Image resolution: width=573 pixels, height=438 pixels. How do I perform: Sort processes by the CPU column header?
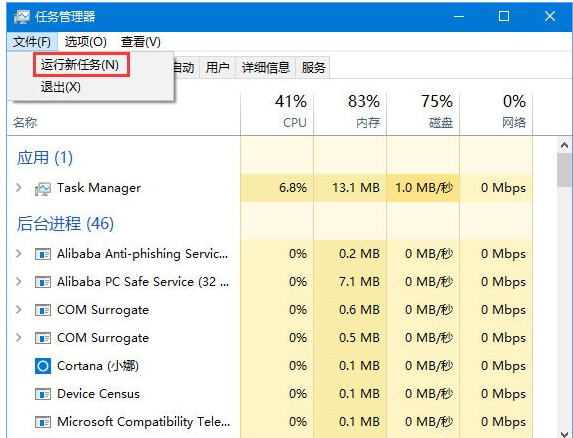click(277, 113)
